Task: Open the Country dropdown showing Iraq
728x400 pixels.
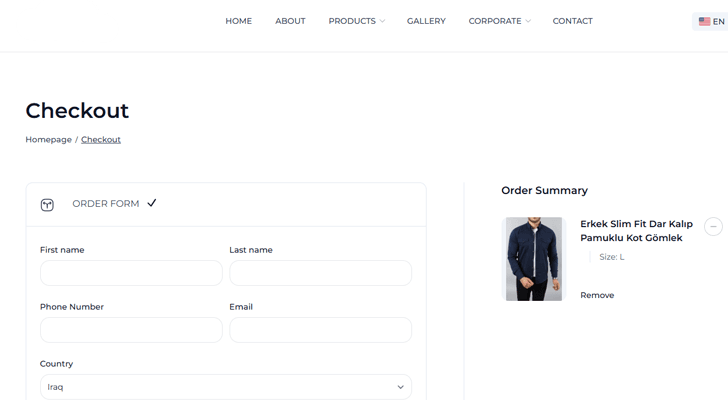Action: click(x=225, y=387)
